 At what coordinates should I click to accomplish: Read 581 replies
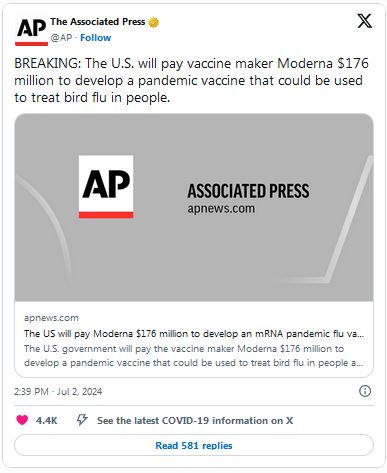click(194, 445)
